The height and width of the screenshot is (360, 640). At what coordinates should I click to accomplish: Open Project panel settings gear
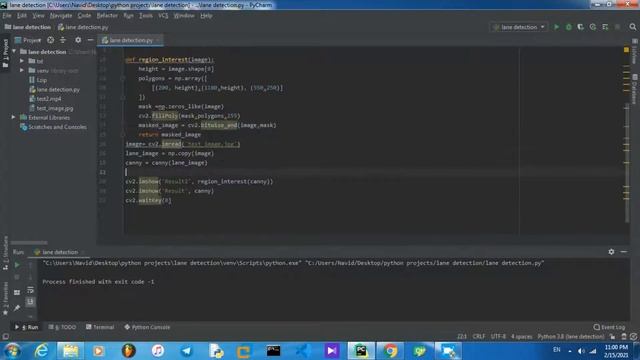tap(78, 40)
